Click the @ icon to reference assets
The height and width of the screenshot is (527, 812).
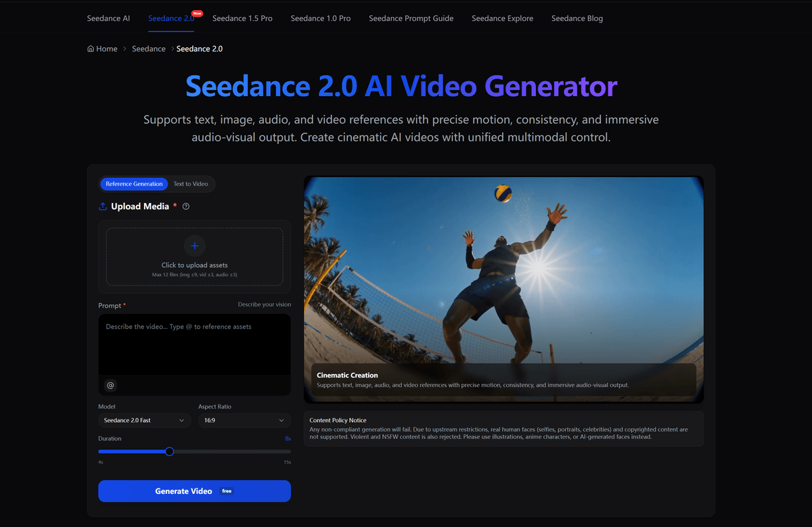(x=110, y=385)
